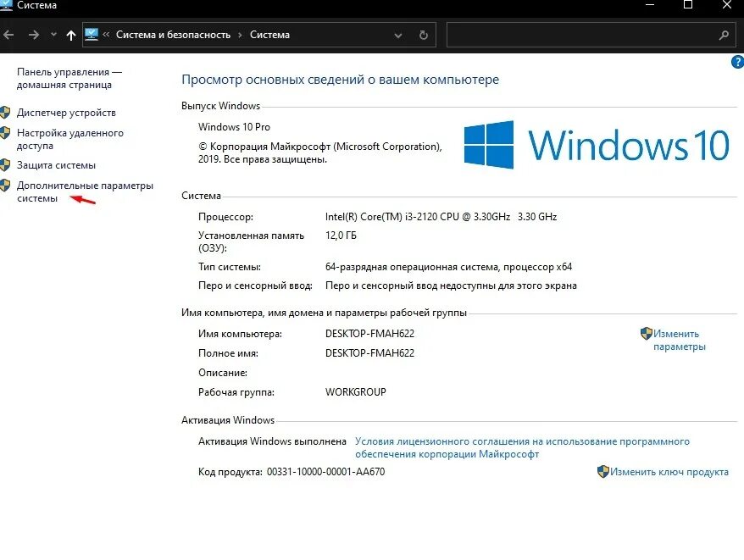Screen dimensions: 744x560
Task: Click shield icon next to 'Изменить ключ продукта'
Action: click(603, 472)
